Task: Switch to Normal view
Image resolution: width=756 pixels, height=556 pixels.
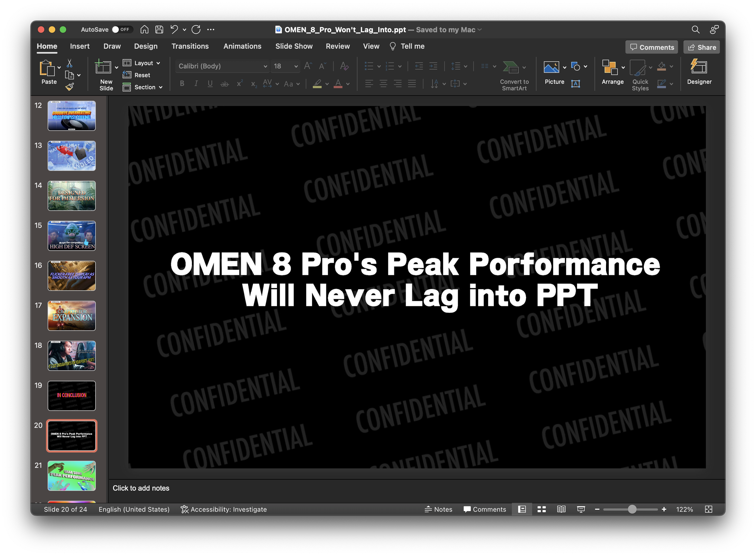Action: tap(522, 509)
